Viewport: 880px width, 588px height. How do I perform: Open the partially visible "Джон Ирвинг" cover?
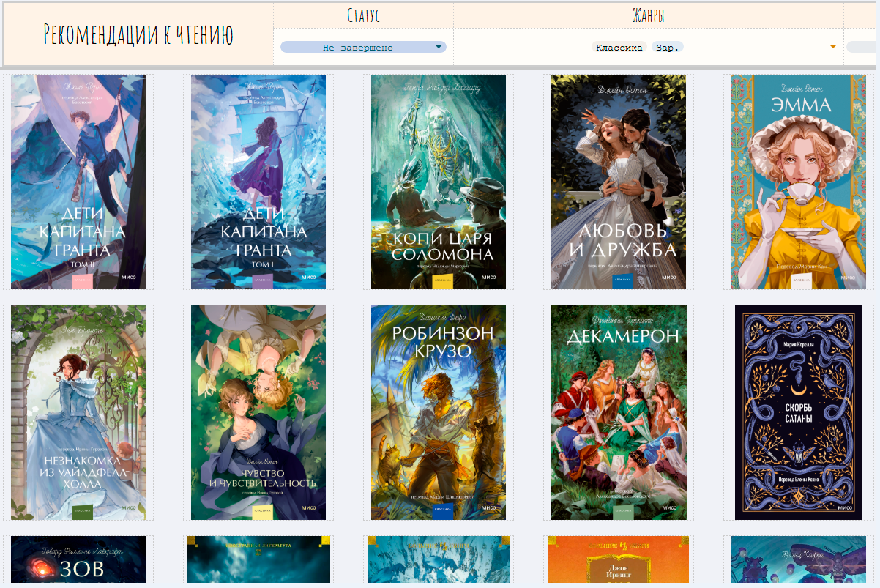click(x=619, y=561)
